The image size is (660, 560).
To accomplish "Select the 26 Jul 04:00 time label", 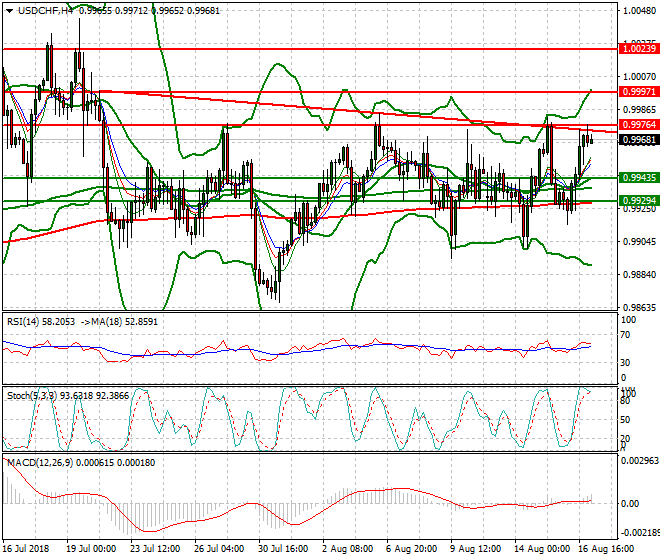I will [219, 549].
